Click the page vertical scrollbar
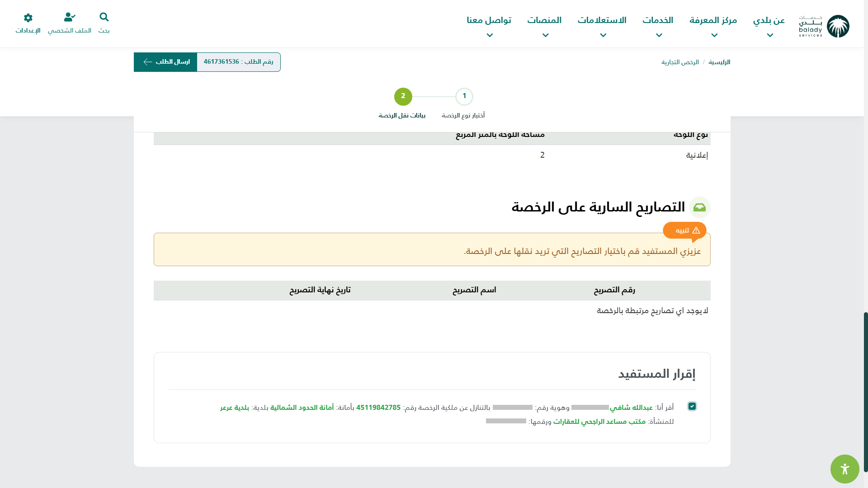This screenshot has height=488, width=868. (x=865, y=391)
